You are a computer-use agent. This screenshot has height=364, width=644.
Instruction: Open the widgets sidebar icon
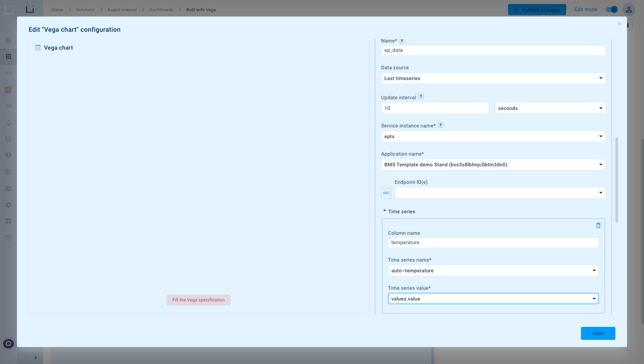(8, 221)
